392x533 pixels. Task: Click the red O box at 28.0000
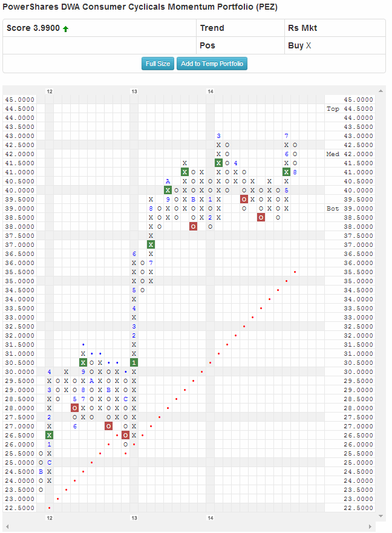pyautogui.click(x=74, y=408)
